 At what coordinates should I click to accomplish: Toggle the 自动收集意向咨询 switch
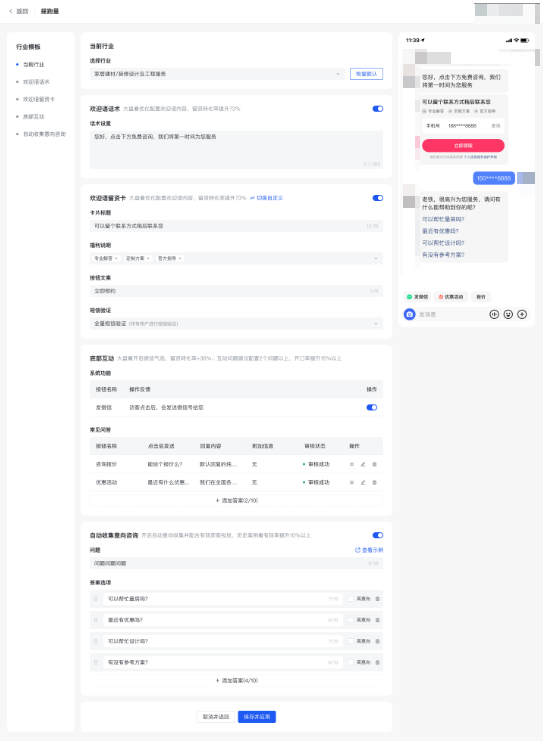(x=378, y=535)
